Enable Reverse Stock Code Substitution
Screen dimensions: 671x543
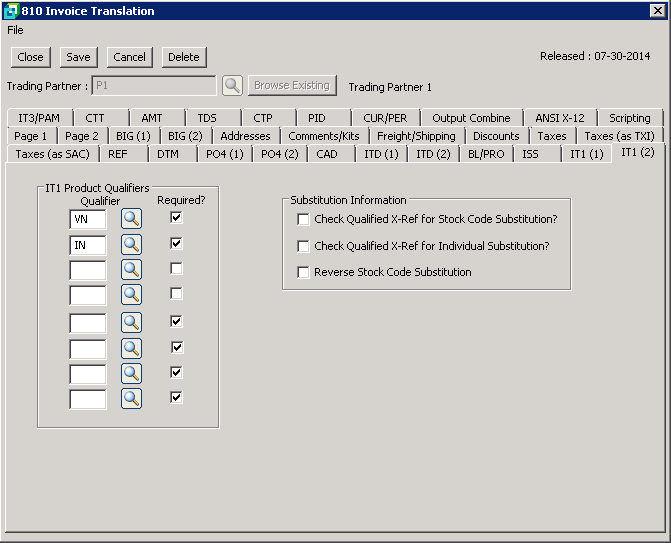tap(304, 272)
